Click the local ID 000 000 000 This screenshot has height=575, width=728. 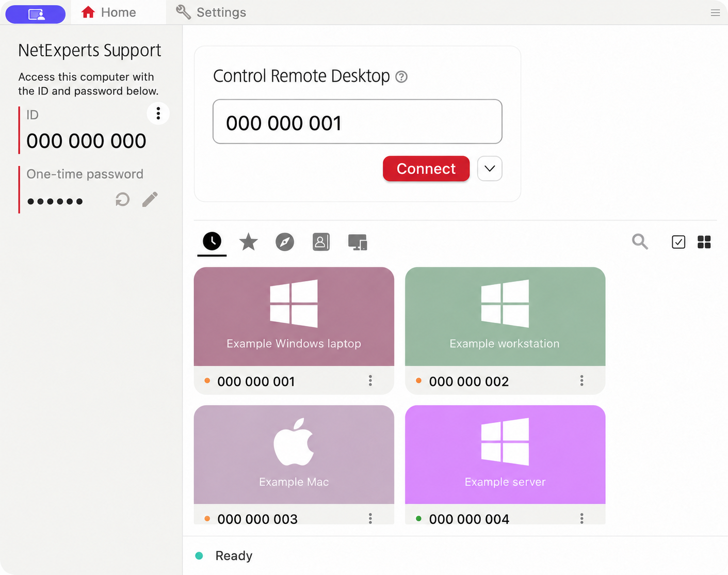coord(86,141)
